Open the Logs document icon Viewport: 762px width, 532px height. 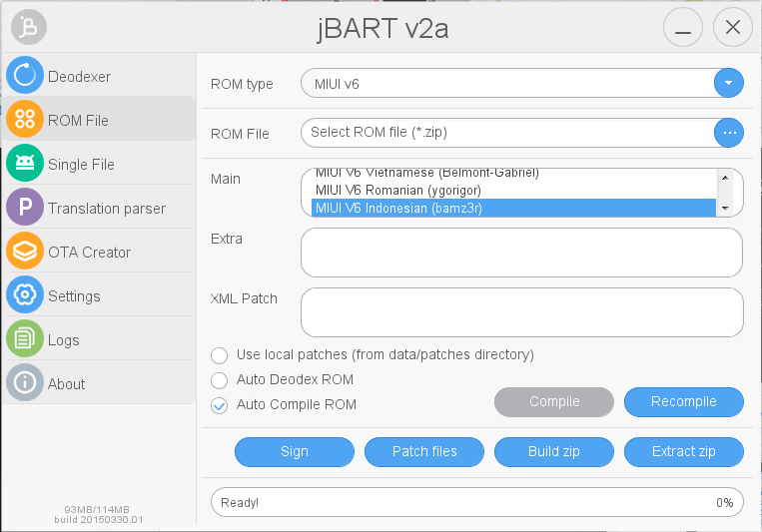tap(25, 338)
